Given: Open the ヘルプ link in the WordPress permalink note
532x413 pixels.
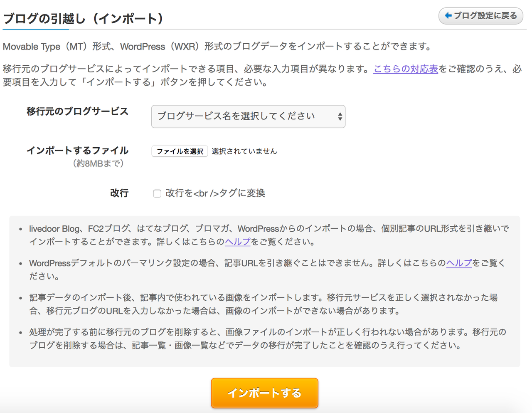Looking at the screenshot, I should click(x=459, y=263).
